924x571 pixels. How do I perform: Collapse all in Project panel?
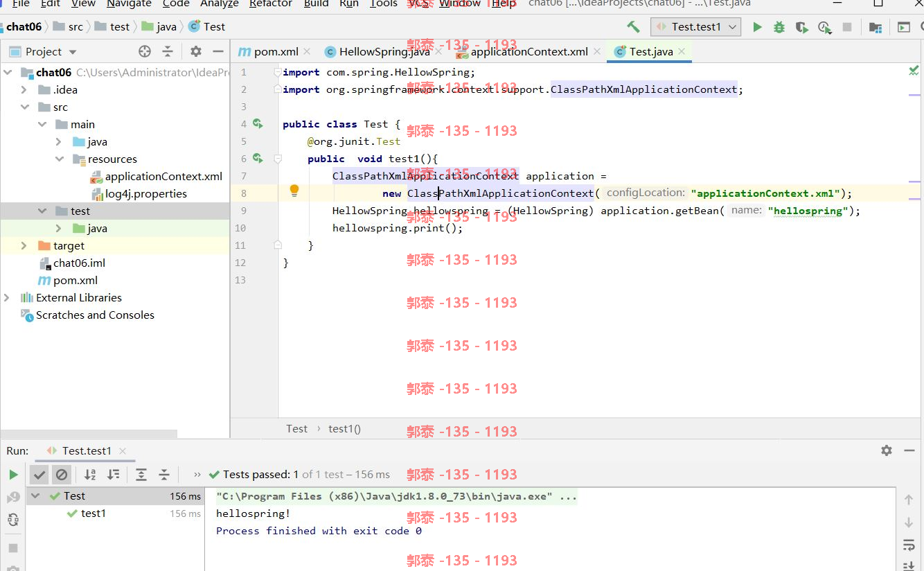(168, 51)
